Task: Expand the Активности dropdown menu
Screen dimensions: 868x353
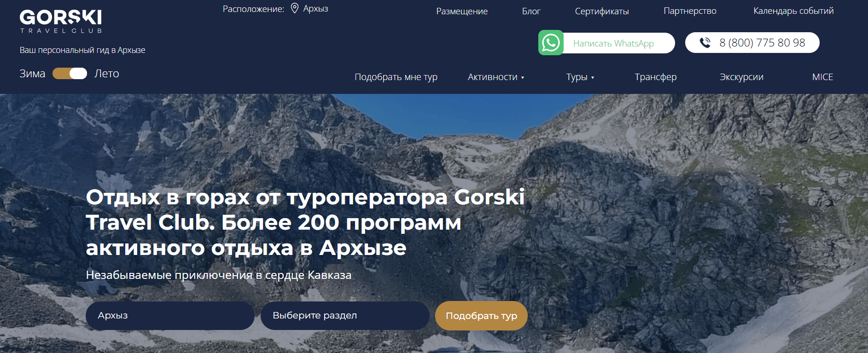Action: tap(496, 77)
